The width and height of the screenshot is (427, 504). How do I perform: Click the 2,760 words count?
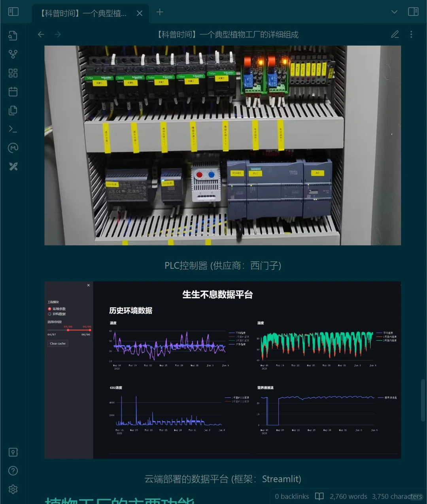coord(348,496)
